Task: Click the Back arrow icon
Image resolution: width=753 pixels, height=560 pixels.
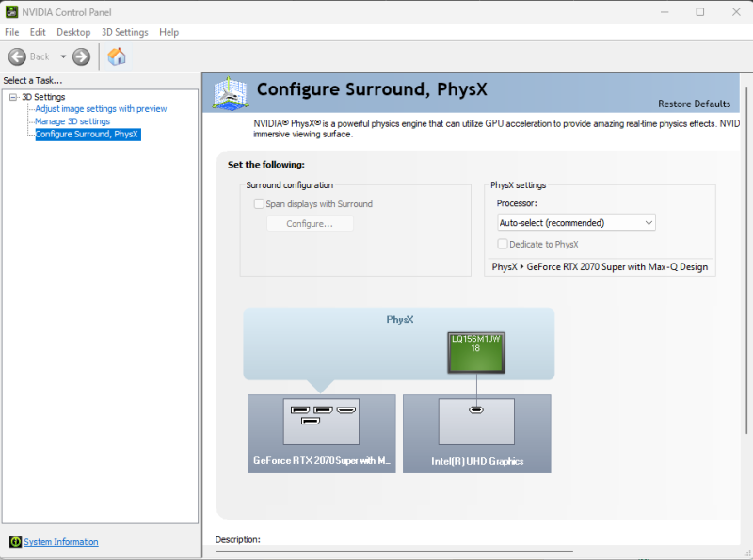Action: click(17, 56)
